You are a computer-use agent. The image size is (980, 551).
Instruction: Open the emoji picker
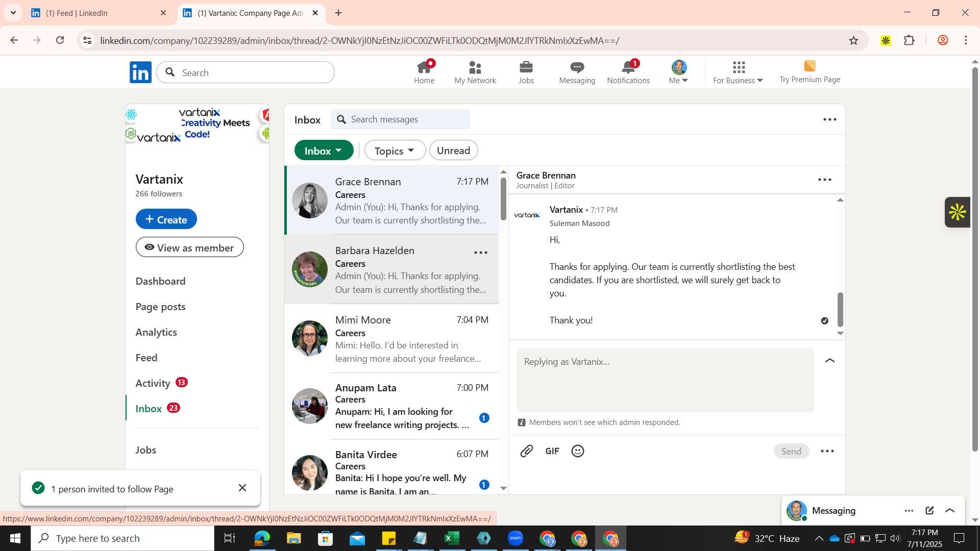[x=578, y=451]
